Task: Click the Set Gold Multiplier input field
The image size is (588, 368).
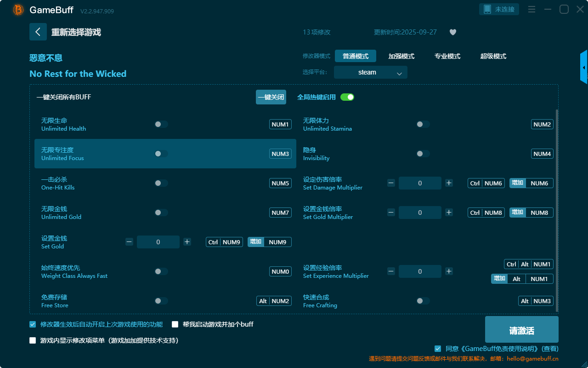Action: tap(420, 213)
